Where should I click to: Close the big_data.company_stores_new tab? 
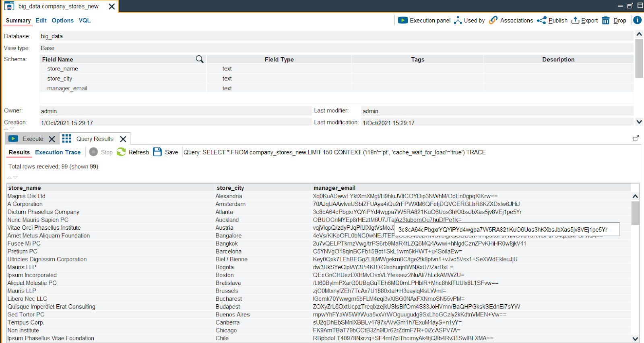point(112,6)
